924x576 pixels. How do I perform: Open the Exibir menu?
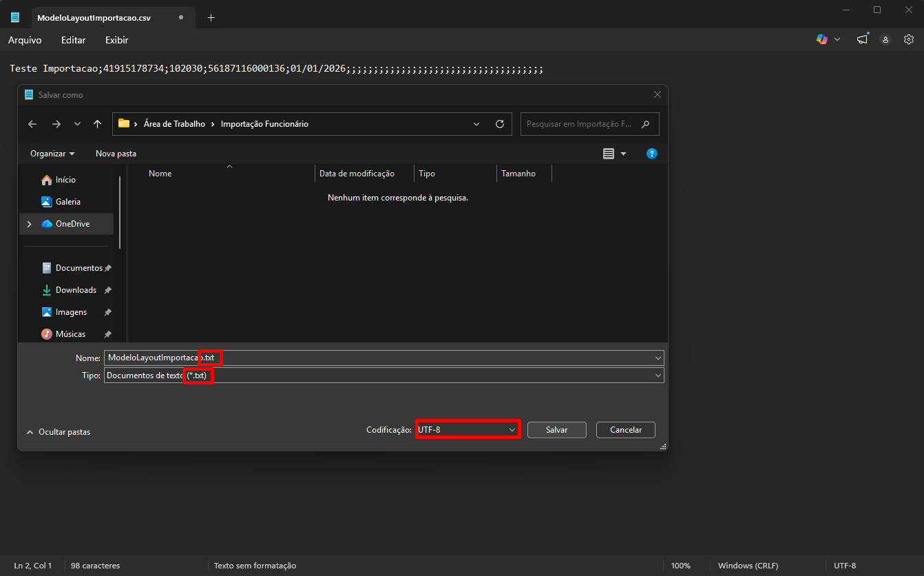point(117,40)
